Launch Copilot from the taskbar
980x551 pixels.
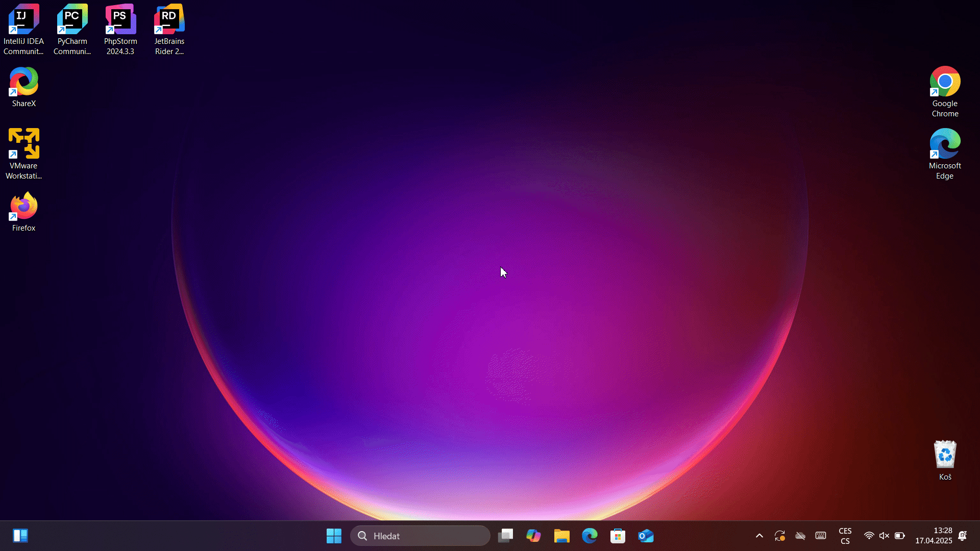pos(533,536)
